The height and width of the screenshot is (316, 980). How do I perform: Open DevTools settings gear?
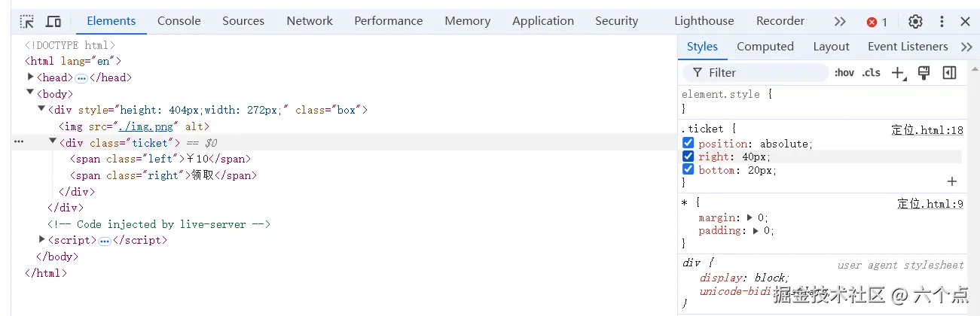[x=915, y=22]
